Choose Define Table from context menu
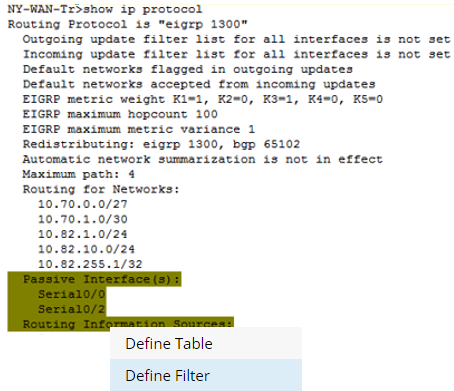The height and width of the screenshot is (391, 454). click(206, 343)
